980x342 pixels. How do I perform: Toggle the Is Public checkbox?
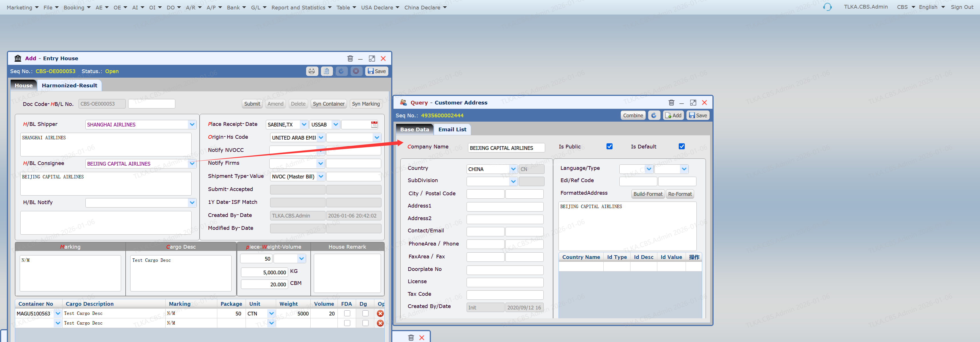tap(609, 146)
